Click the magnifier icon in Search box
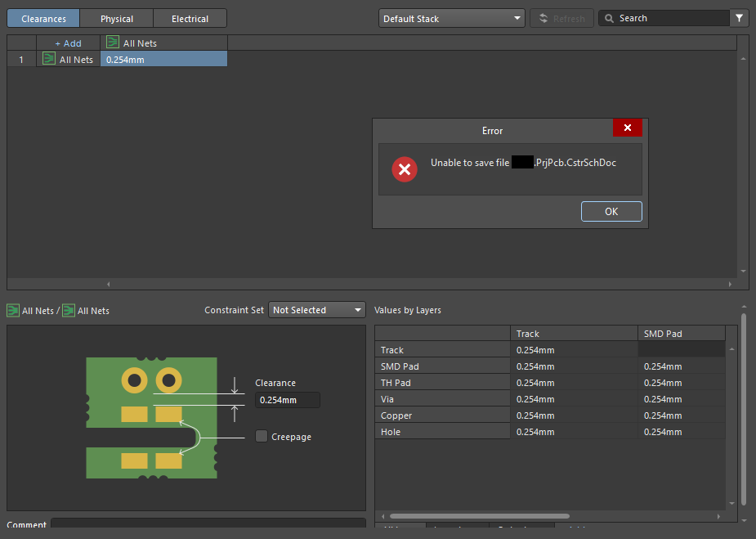Image resolution: width=756 pixels, height=539 pixels. click(x=610, y=18)
